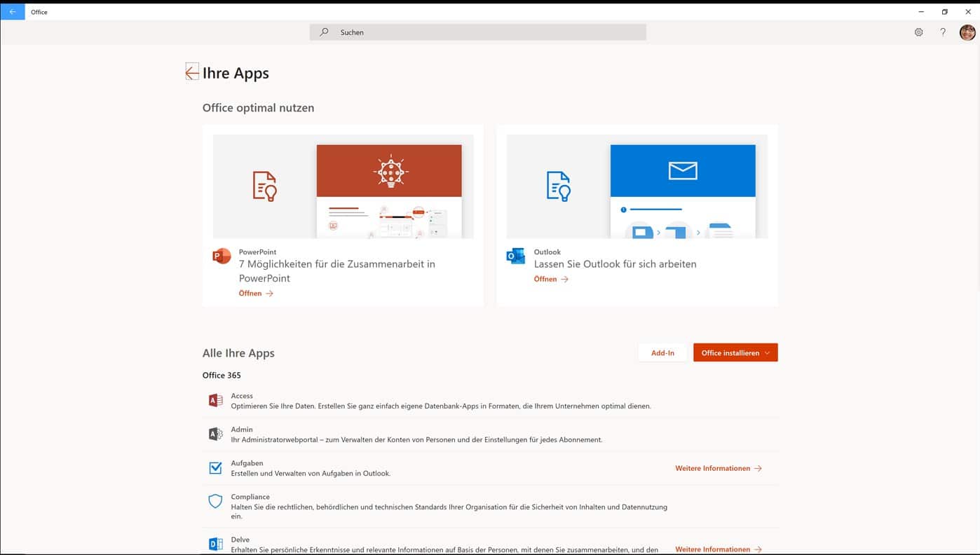Click the search magnifier icon

tap(323, 32)
